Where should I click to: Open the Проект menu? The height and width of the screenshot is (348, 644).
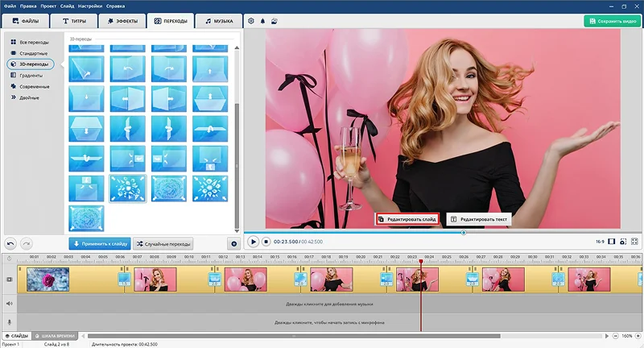tap(48, 6)
